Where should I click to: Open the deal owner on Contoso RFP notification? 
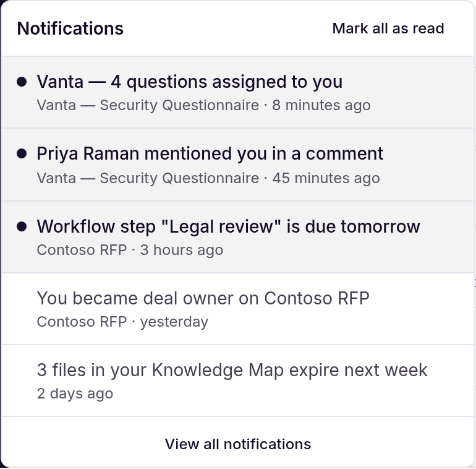[238, 309]
